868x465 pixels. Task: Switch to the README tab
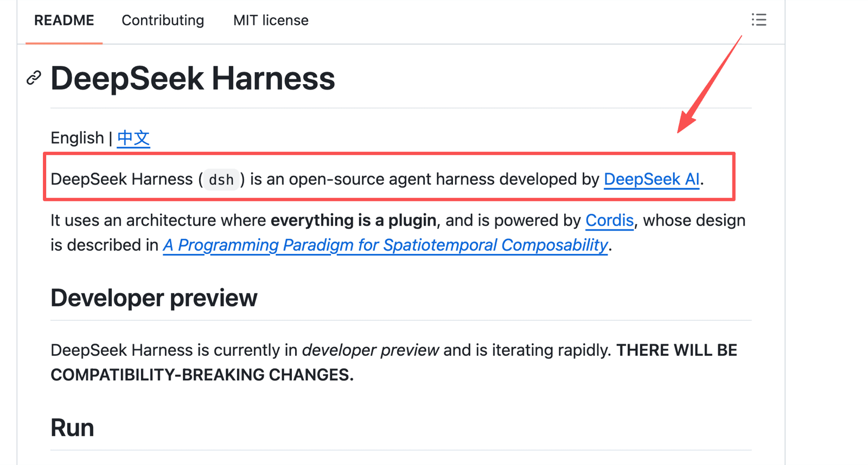click(x=64, y=21)
